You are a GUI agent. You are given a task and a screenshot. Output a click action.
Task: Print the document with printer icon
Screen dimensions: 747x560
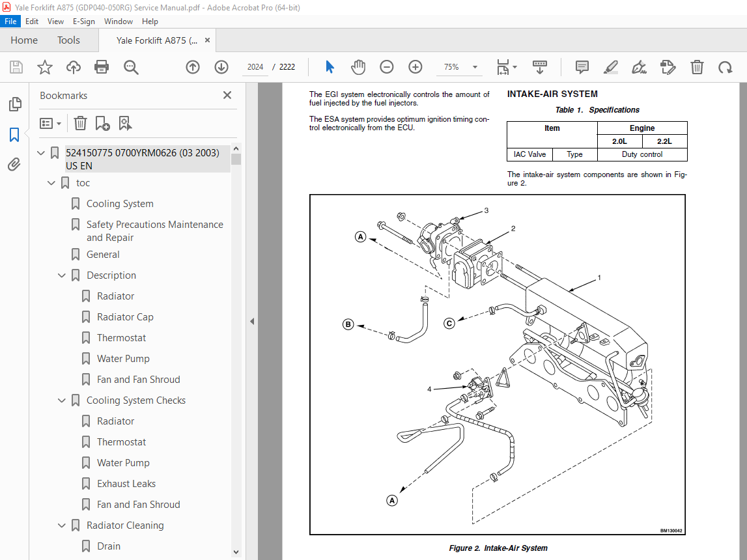102,67
